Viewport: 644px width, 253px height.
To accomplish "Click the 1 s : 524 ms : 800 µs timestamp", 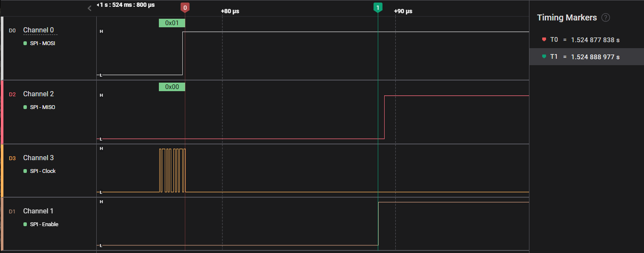I will pyautogui.click(x=126, y=5).
